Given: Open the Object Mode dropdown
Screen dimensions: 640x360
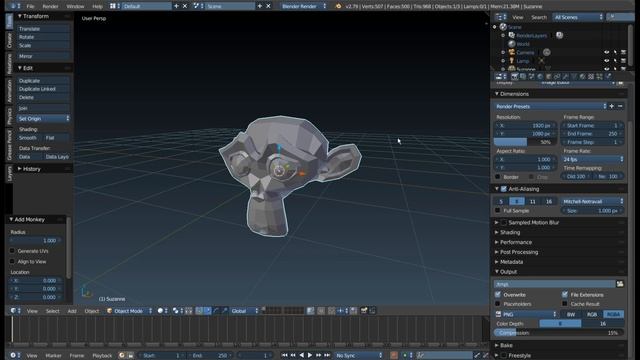Looking at the screenshot, I should 129,311.
